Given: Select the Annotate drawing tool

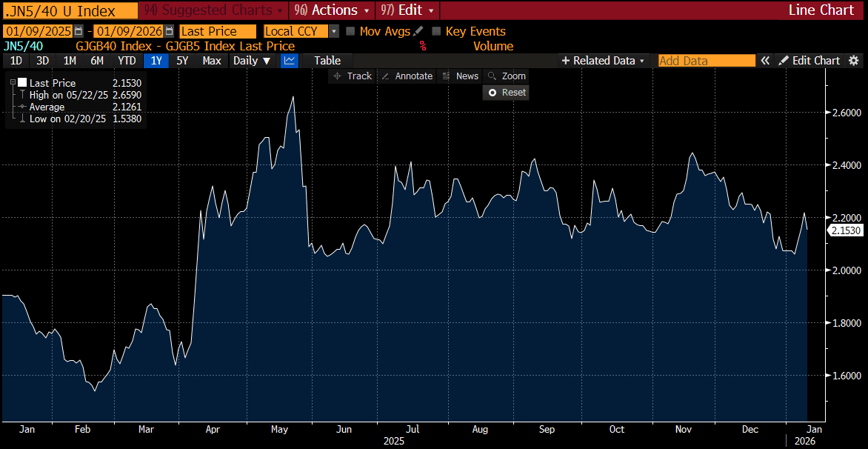Looking at the screenshot, I should [407, 76].
